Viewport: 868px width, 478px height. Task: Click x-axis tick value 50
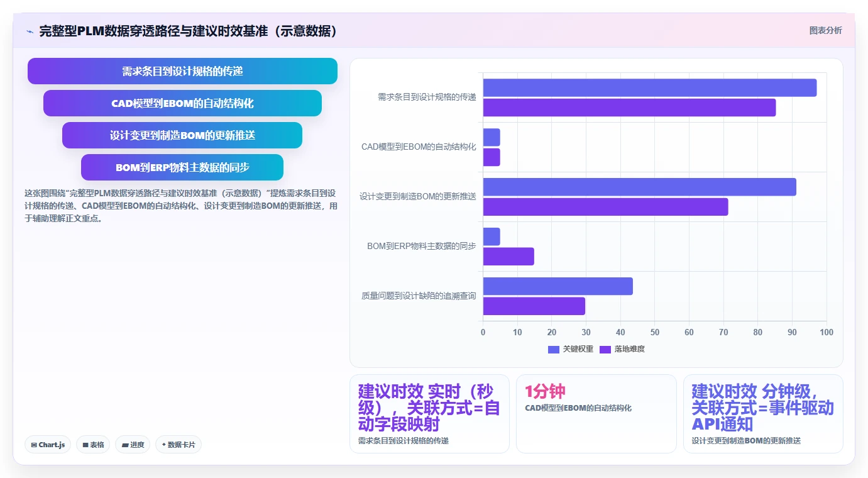pos(655,332)
